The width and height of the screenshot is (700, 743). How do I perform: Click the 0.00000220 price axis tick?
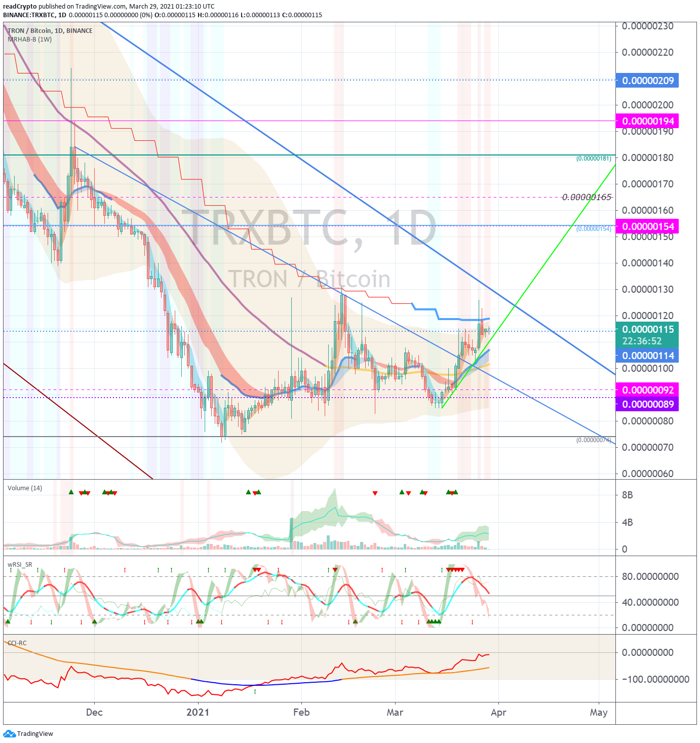click(x=648, y=52)
